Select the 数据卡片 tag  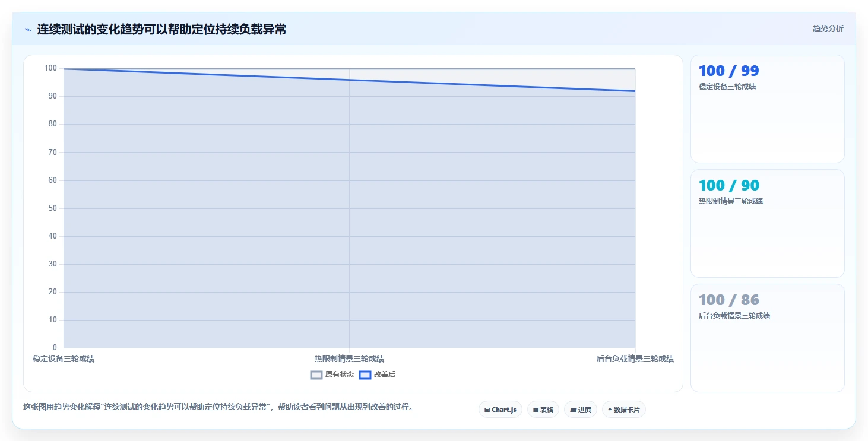pyautogui.click(x=624, y=410)
